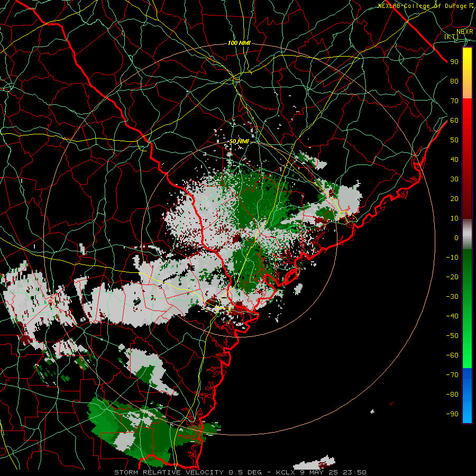This screenshot has height=476, width=476.
Task: Click the gray zero-velocity segment of the color bar
Action: click(467, 234)
